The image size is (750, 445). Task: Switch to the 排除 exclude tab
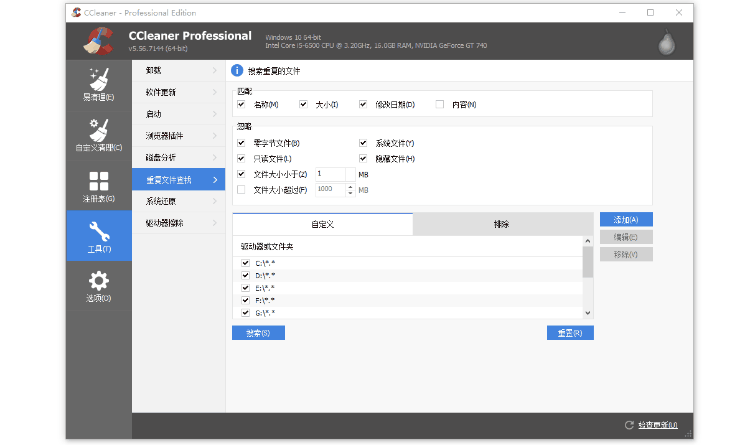pos(501,224)
